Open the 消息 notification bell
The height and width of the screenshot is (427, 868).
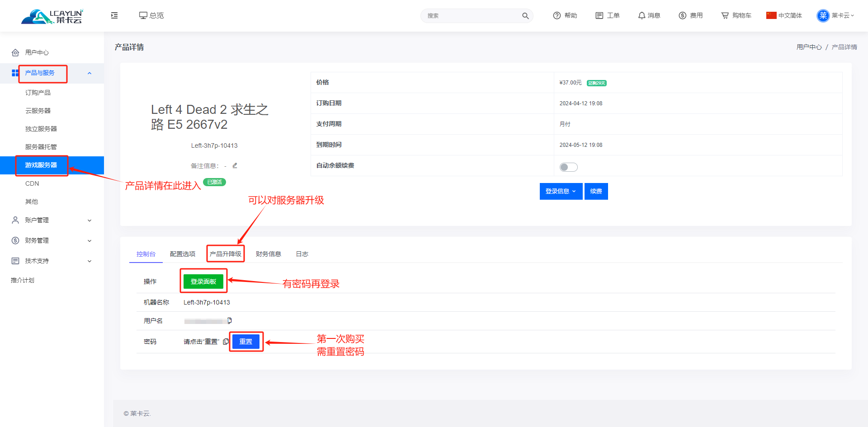point(642,15)
